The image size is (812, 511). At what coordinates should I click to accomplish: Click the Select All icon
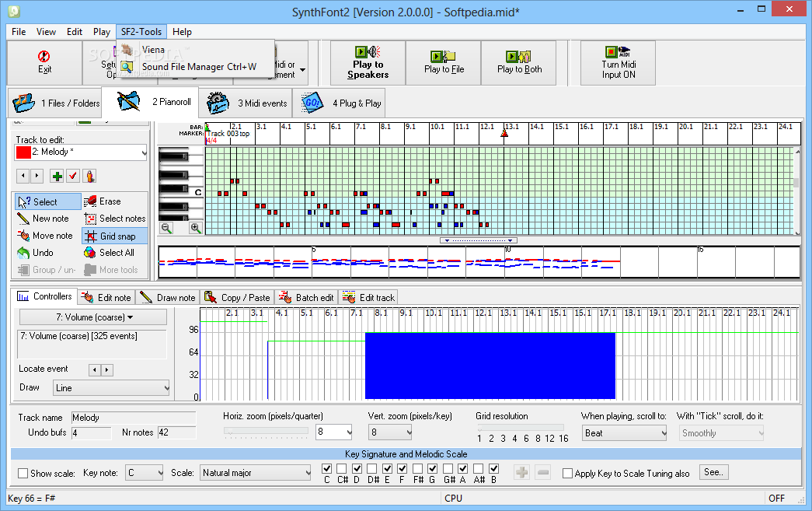(x=90, y=253)
